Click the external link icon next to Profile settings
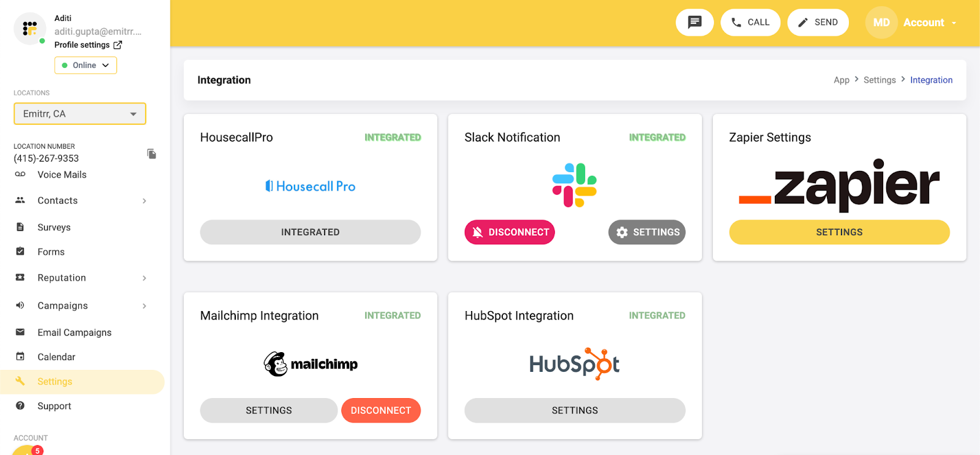980x455 pixels. (x=118, y=45)
